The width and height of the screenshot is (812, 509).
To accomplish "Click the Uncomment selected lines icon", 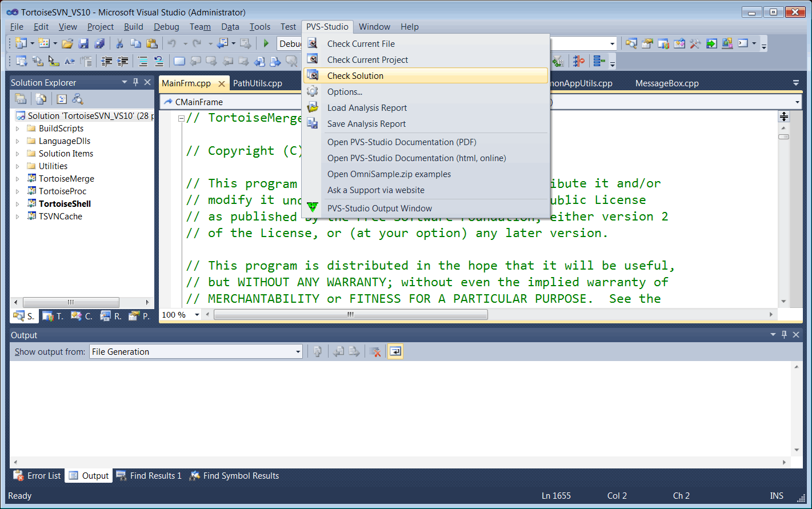I will 159,61.
